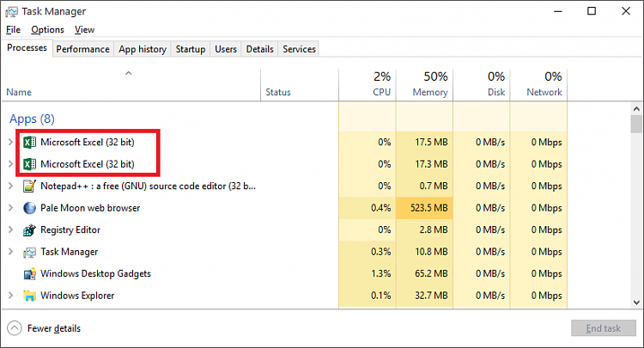Select the Apps (8) group heading

[32, 119]
